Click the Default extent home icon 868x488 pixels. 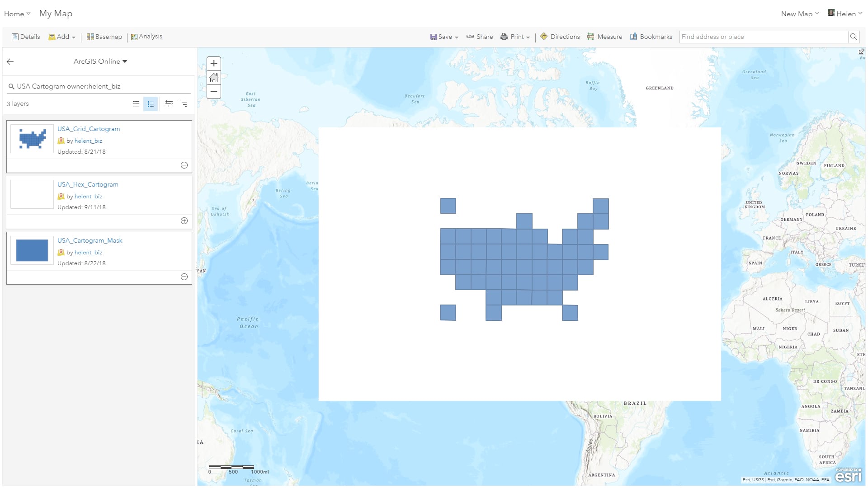(x=213, y=78)
